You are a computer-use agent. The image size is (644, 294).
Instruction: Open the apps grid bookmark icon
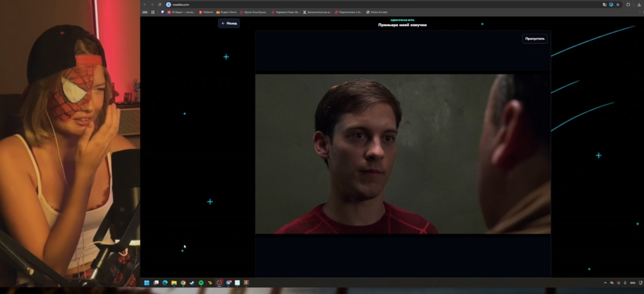pos(153,12)
